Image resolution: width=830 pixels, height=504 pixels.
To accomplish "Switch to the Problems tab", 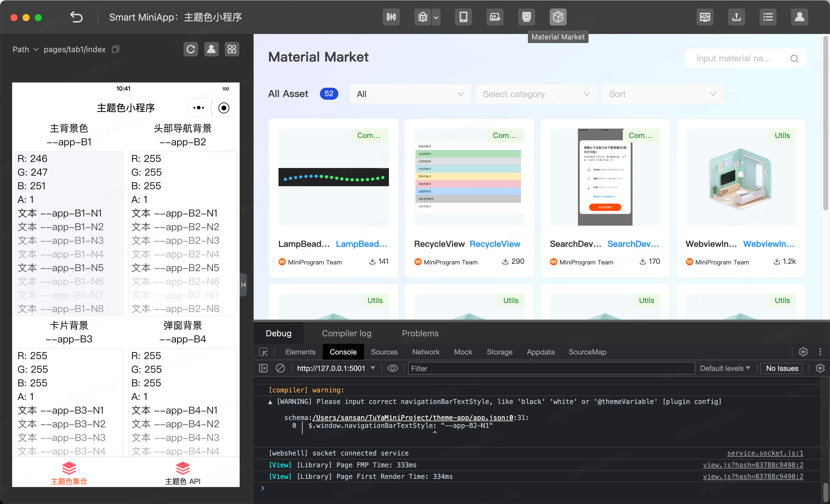I will pos(420,333).
